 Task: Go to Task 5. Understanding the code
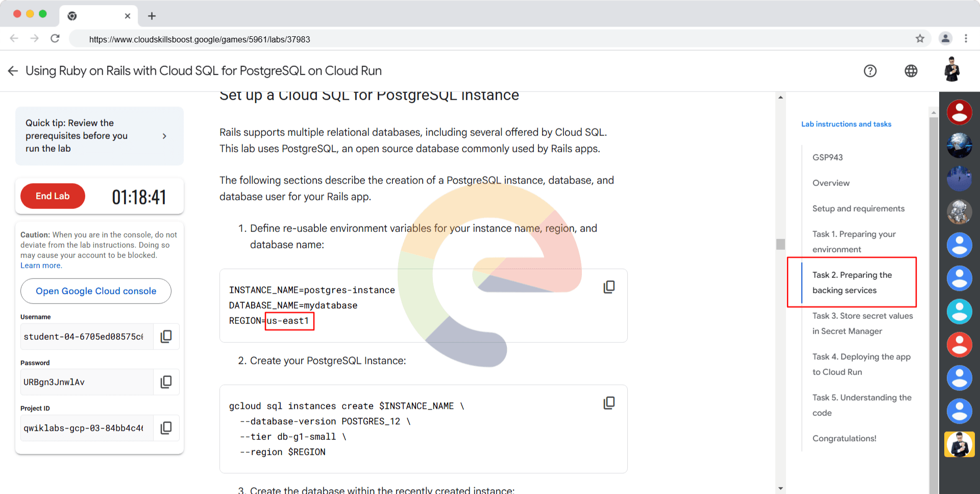coord(862,405)
